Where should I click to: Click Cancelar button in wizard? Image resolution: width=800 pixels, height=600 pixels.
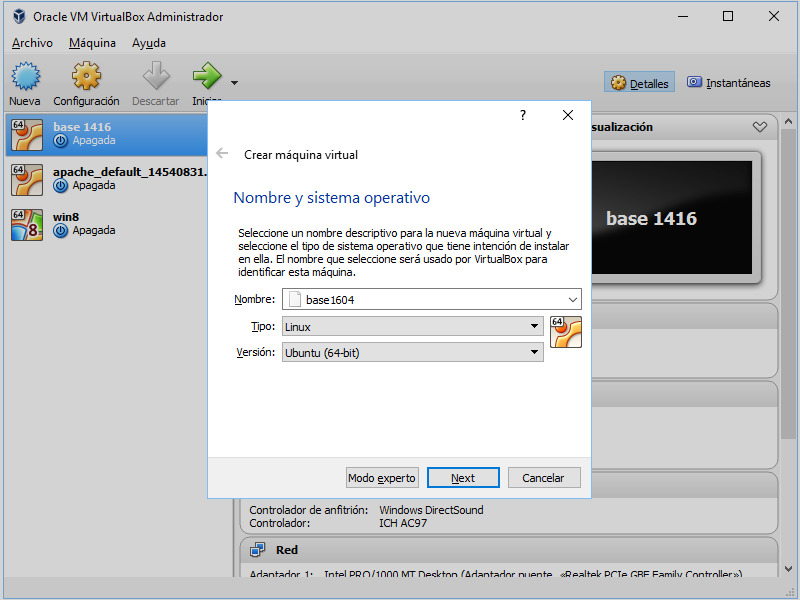click(x=544, y=478)
